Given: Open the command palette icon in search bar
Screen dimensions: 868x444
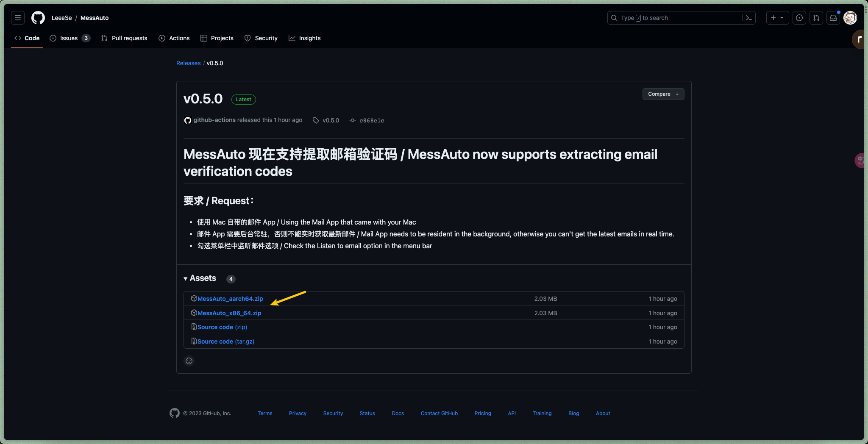Looking at the screenshot, I should pos(748,18).
